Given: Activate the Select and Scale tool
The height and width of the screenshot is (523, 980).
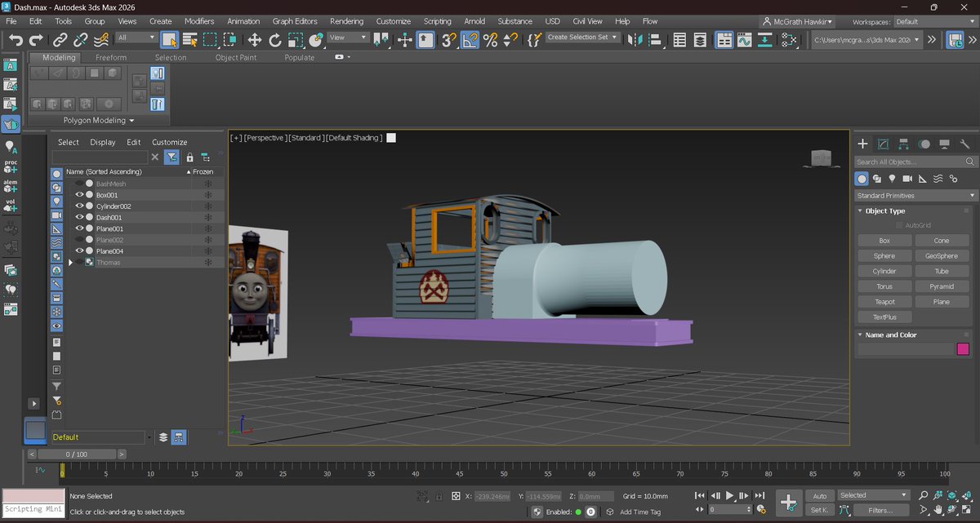Looking at the screenshot, I should [x=296, y=39].
